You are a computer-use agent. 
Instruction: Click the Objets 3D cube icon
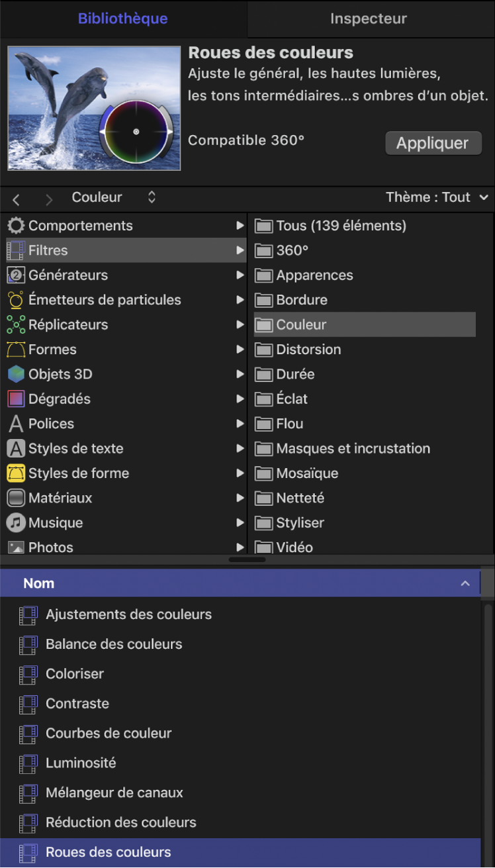click(x=16, y=374)
